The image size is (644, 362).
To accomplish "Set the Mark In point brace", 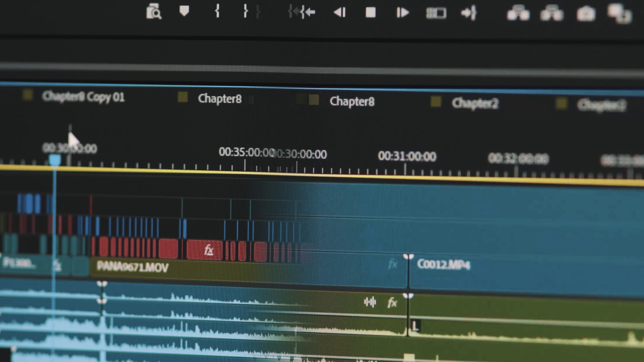I will pyautogui.click(x=217, y=11).
